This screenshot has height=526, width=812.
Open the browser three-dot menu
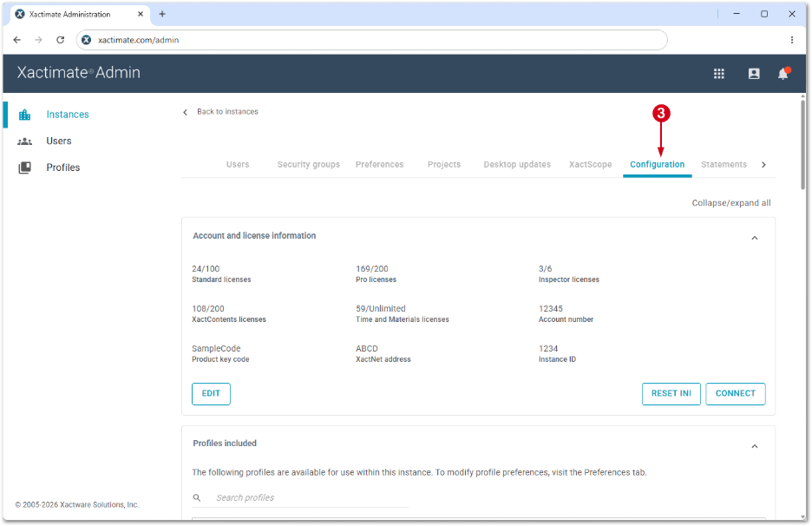click(x=792, y=40)
